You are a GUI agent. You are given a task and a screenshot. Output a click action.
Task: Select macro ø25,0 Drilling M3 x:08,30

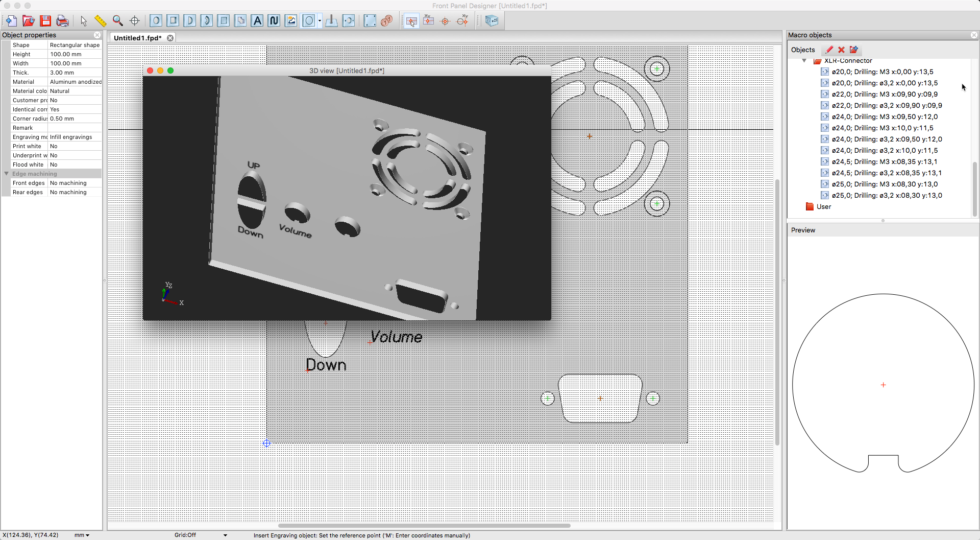tap(885, 184)
